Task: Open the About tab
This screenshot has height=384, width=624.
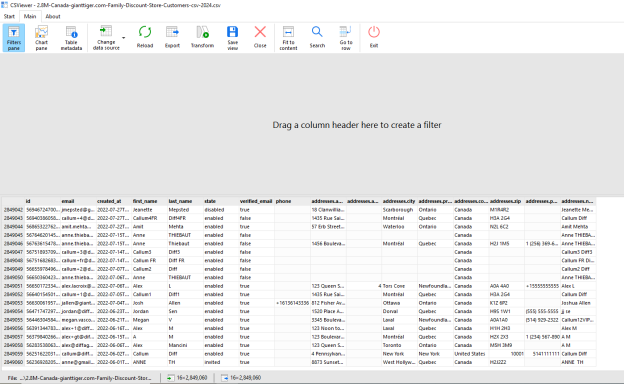Action: pos(53,16)
